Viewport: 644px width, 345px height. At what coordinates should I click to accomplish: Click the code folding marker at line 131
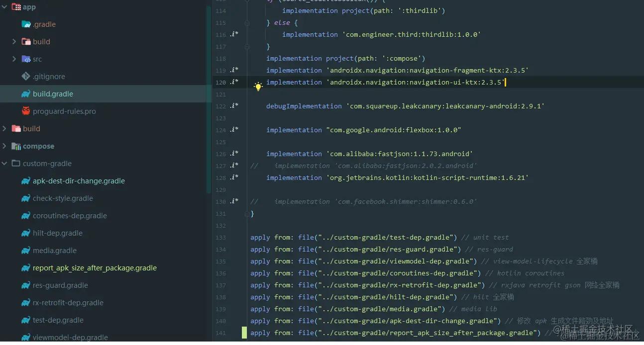[x=247, y=213]
